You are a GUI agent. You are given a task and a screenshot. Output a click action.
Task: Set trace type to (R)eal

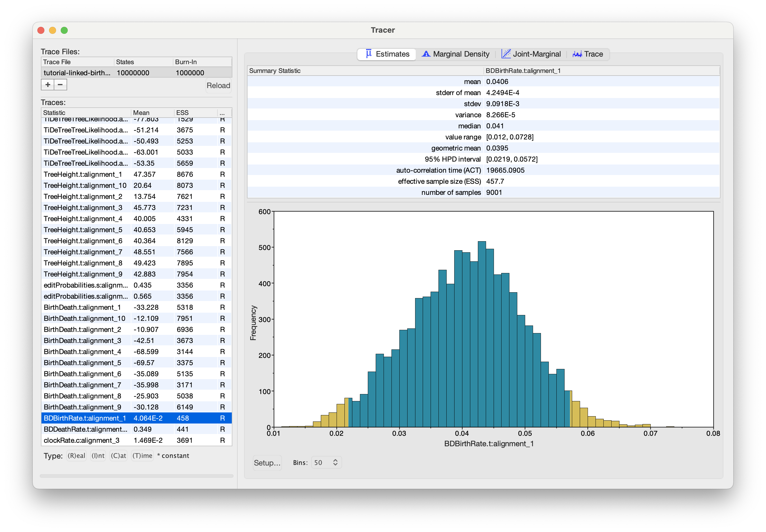[76, 456]
